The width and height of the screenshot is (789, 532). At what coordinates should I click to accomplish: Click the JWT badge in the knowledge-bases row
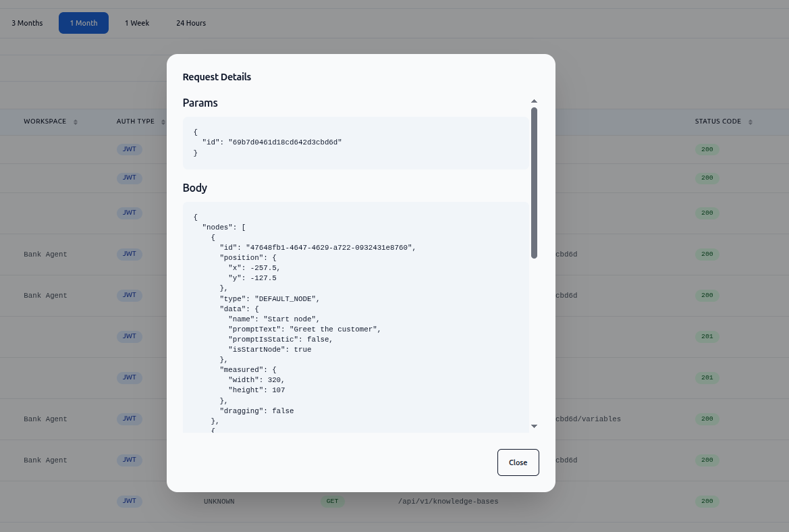pos(130,501)
